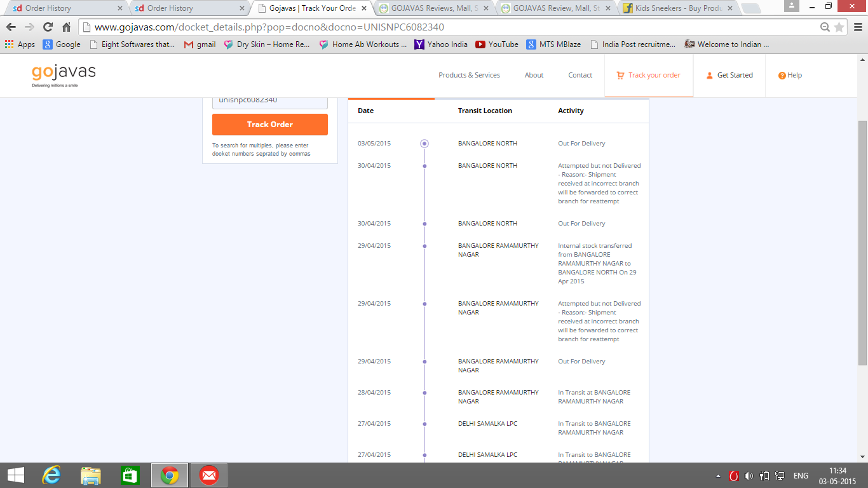
Task: Open the Track your order nav item
Action: pyautogui.click(x=648, y=75)
